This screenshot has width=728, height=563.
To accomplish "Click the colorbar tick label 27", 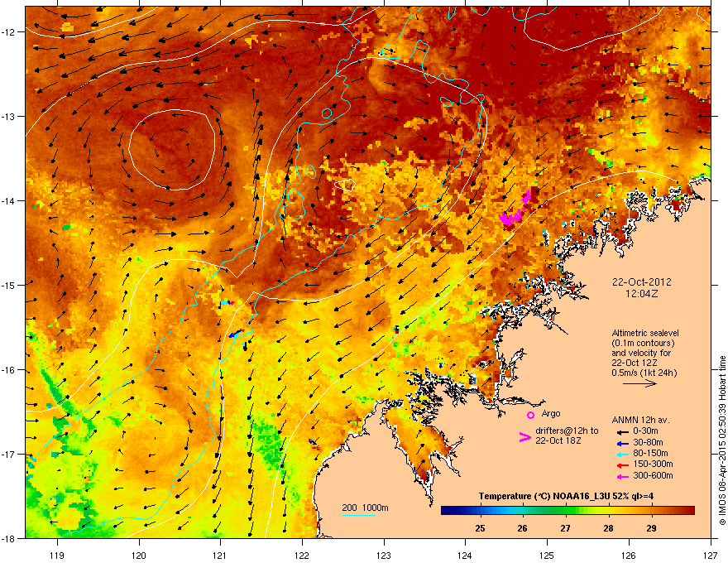I will [x=565, y=528].
